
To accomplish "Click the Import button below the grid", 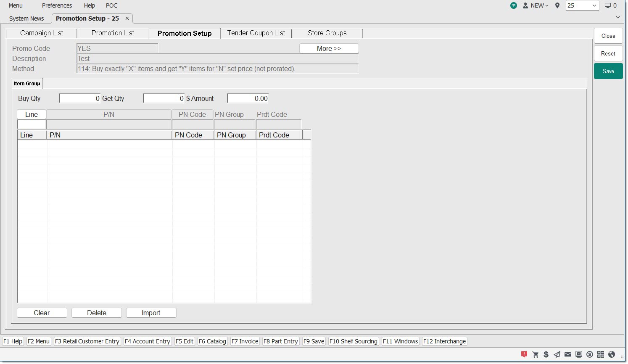I will coord(151,313).
